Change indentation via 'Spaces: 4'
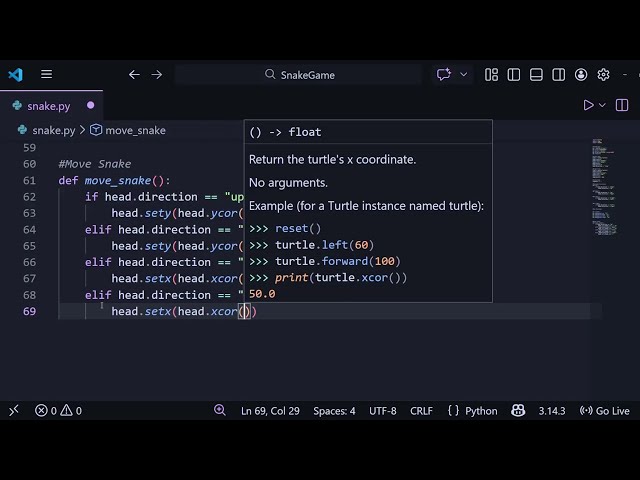Image resolution: width=640 pixels, height=480 pixels. [334, 411]
